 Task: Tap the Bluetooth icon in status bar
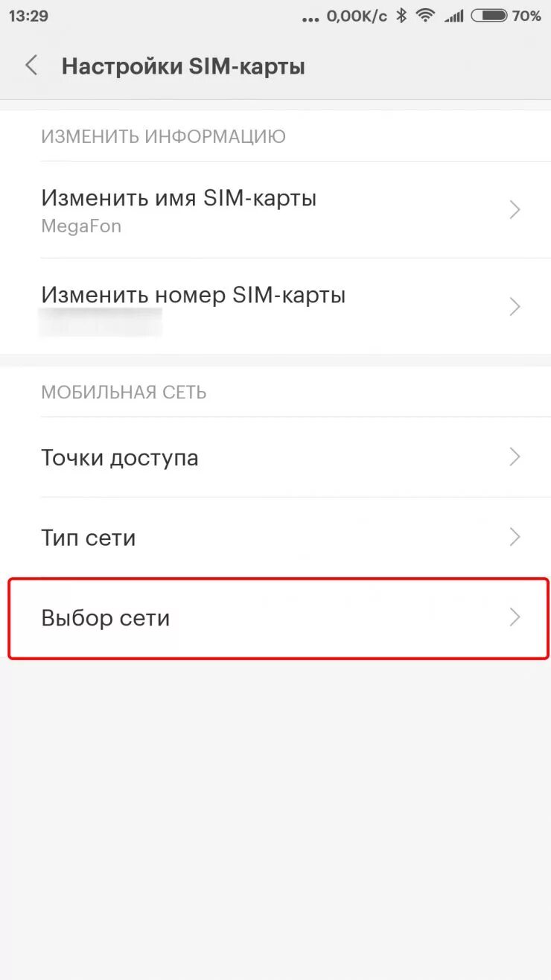(401, 16)
